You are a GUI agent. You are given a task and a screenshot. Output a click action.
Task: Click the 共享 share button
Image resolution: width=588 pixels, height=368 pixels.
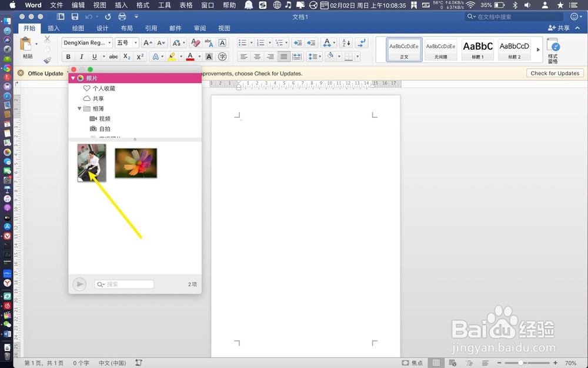click(x=559, y=28)
